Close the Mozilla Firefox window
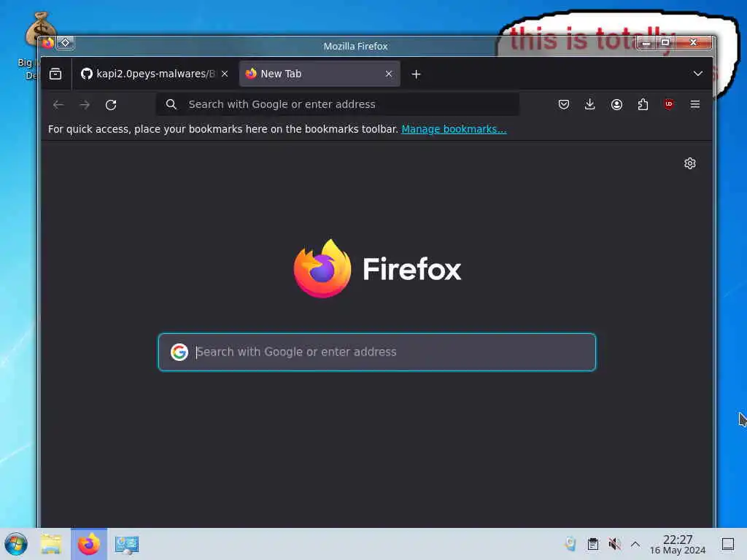This screenshot has width=747, height=560. 694,42
